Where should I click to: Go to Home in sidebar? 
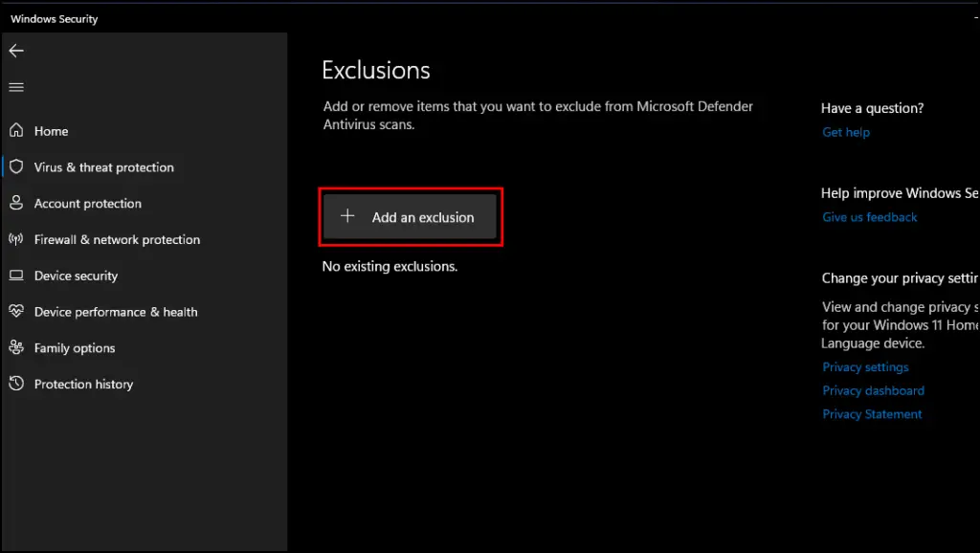point(52,131)
